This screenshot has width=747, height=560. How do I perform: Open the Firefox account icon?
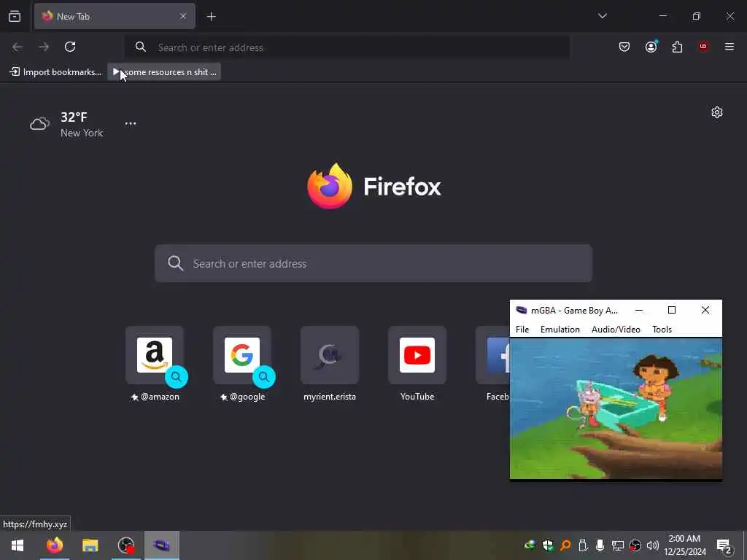(x=651, y=47)
